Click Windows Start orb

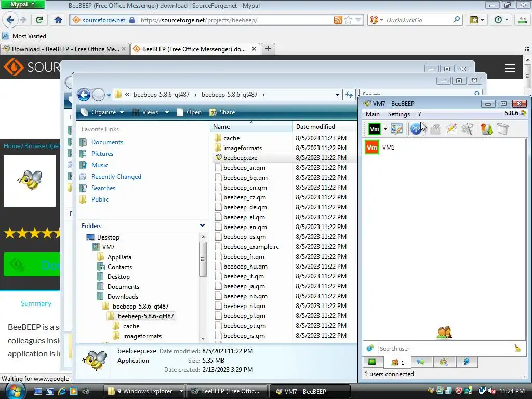click(15, 391)
